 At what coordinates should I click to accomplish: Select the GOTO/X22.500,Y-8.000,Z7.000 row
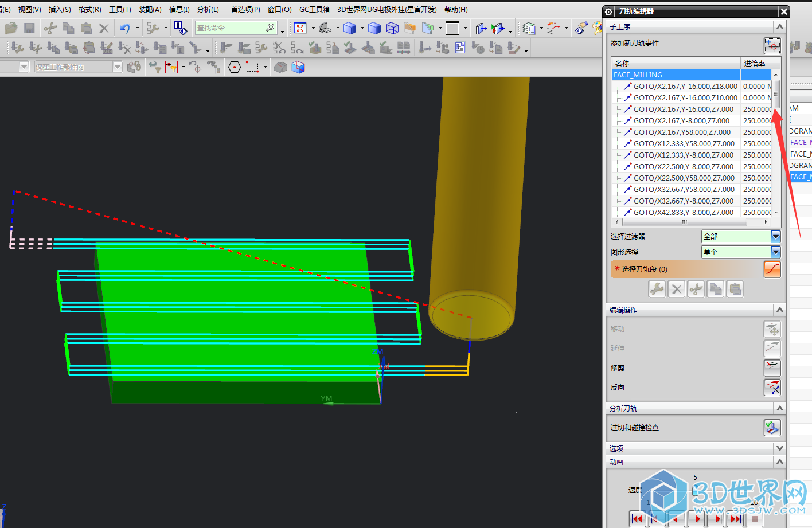pos(692,166)
